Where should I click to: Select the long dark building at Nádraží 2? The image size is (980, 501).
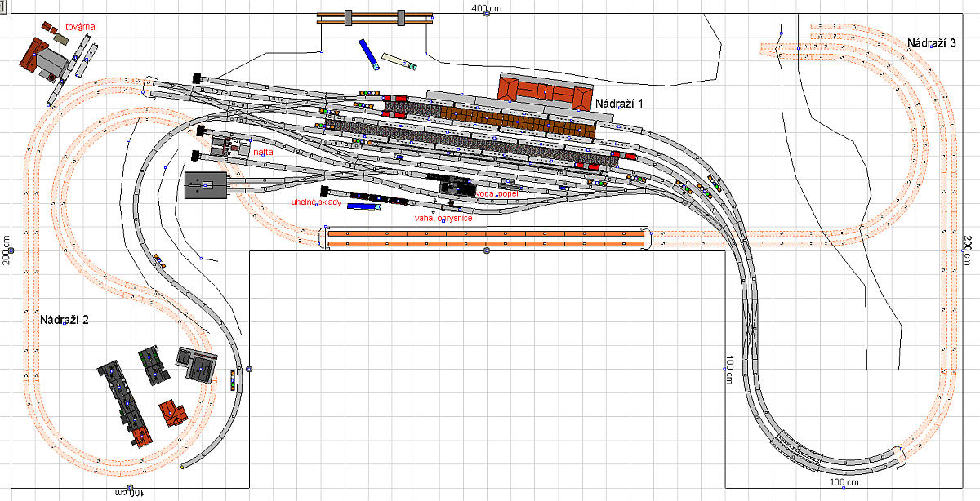click(x=125, y=403)
